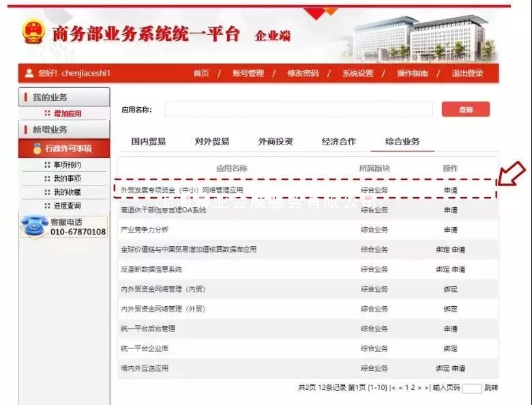Click the dots icon beside 进度查询
532x405 pixels.
[x=47, y=206]
